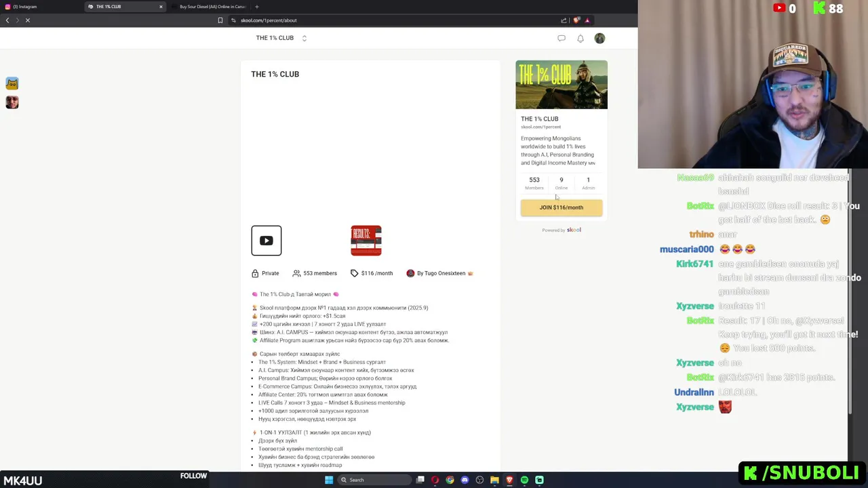The height and width of the screenshot is (488, 868).
Task: Open a new browser tab
Action: (x=256, y=7)
